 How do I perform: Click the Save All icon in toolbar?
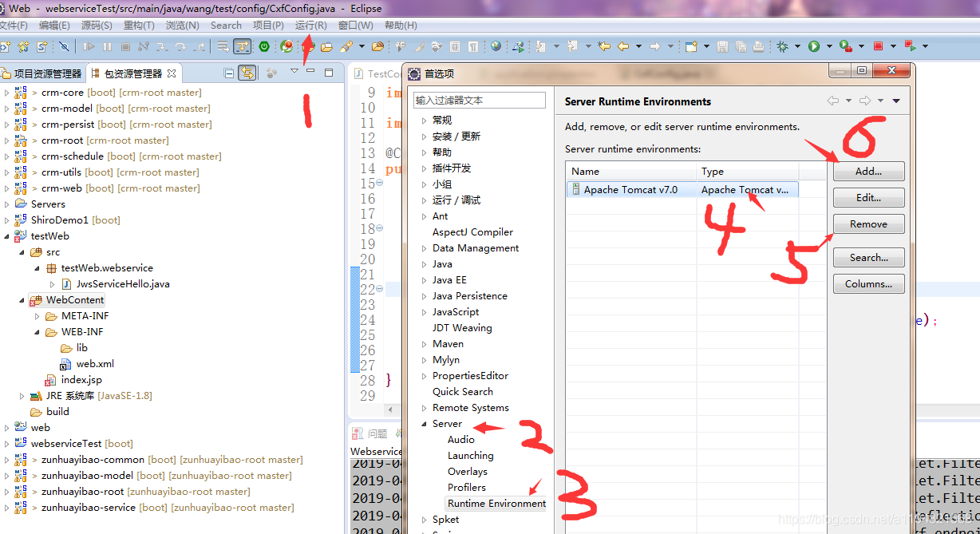click(740, 46)
